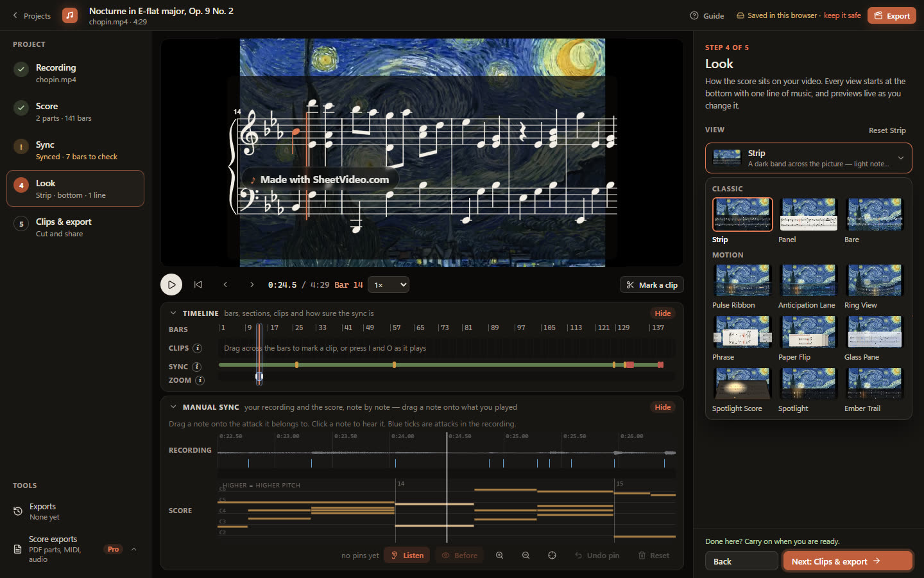Hide the Manual Sync panel
This screenshot has height=578, width=924.
[x=663, y=407]
